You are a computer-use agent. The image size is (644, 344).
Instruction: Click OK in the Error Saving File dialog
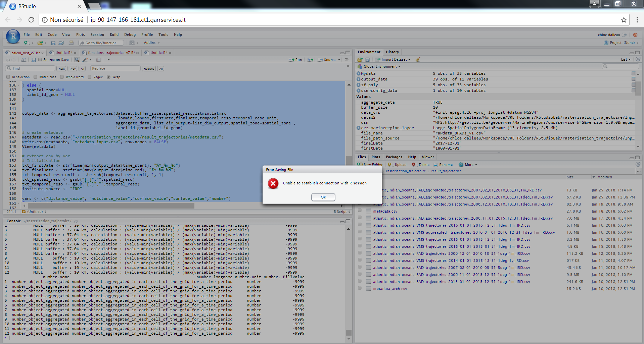coord(323,197)
